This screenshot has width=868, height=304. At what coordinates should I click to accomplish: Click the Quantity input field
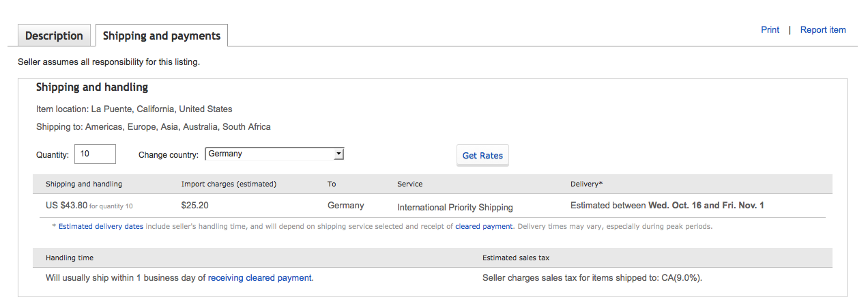pyautogui.click(x=95, y=154)
